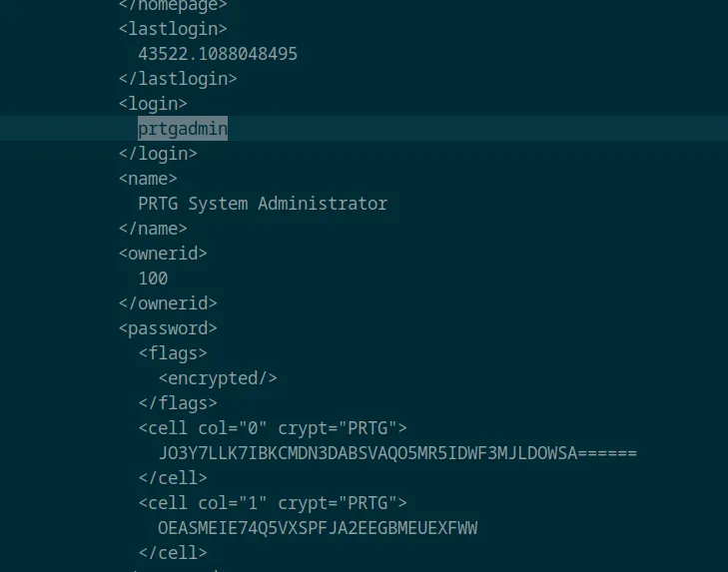The width and height of the screenshot is (728, 572).
Task: Click the closing login tag
Action: pos(158,154)
